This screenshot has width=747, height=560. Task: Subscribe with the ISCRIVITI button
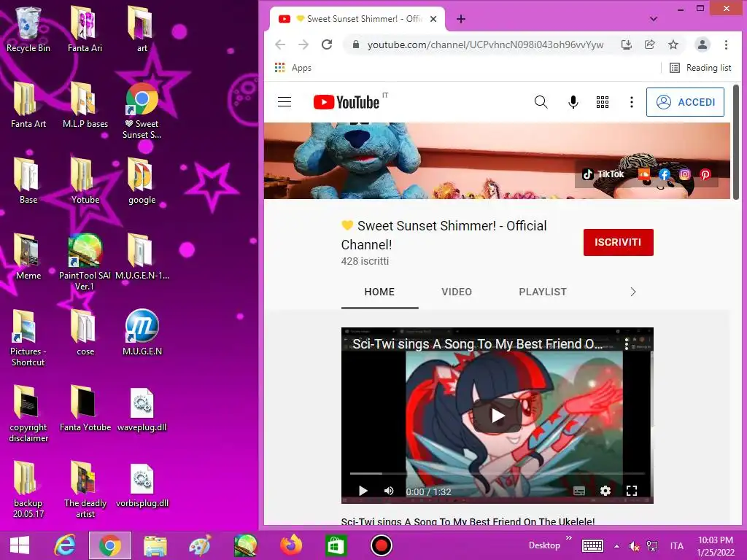coord(619,242)
